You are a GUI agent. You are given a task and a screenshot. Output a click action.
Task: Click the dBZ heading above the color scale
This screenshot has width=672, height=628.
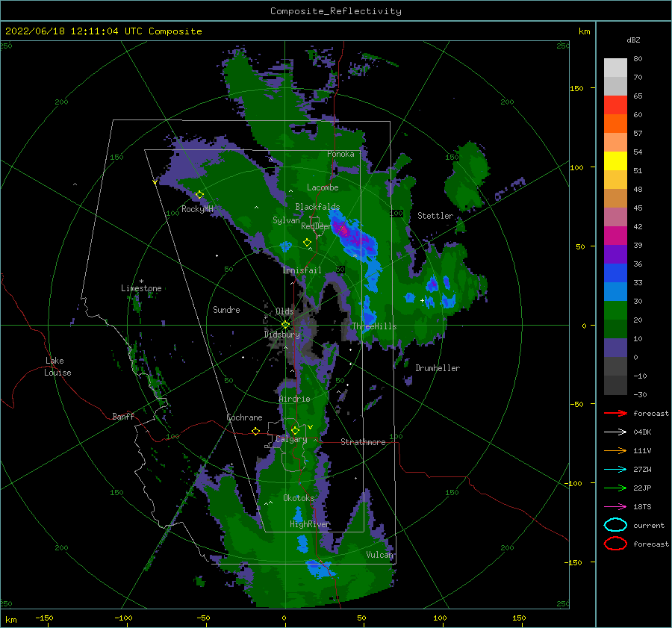633,40
